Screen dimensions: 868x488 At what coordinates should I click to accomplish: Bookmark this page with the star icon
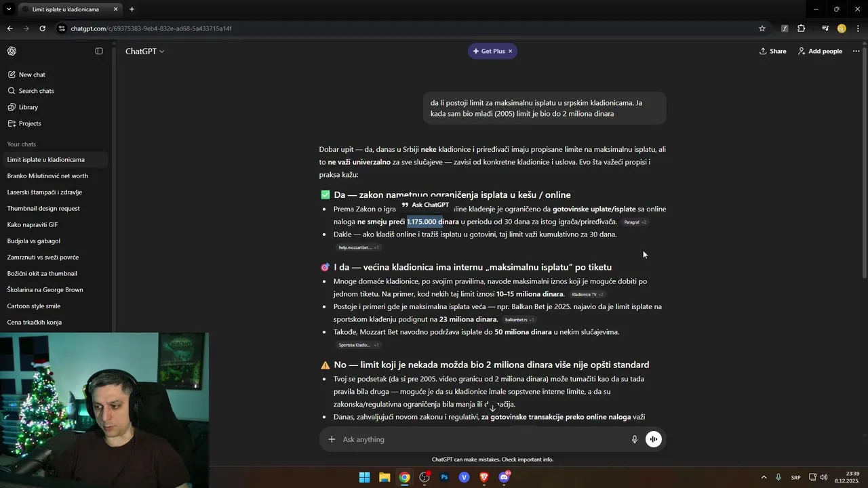762,28
